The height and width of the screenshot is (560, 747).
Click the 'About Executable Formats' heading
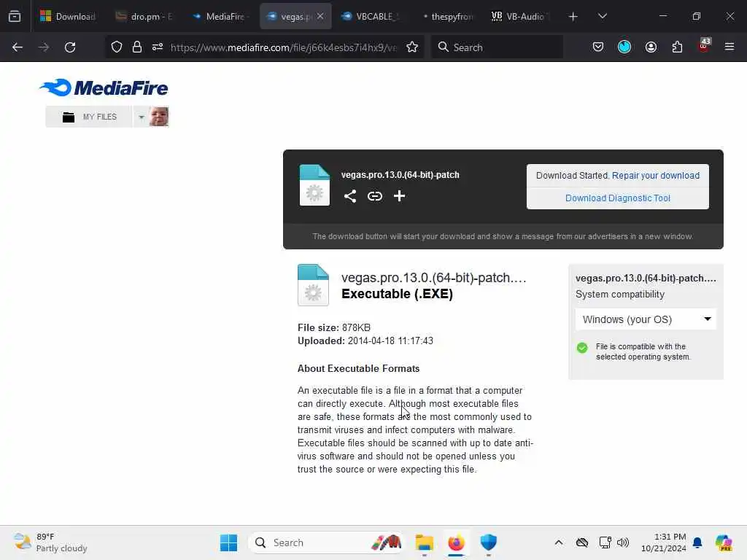click(x=358, y=368)
